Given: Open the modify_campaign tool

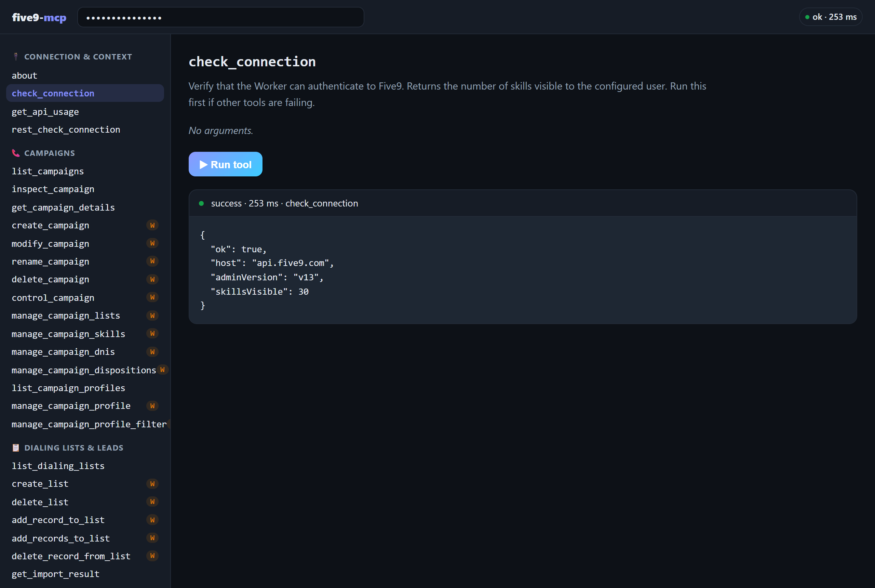Looking at the screenshot, I should click(85, 244).
